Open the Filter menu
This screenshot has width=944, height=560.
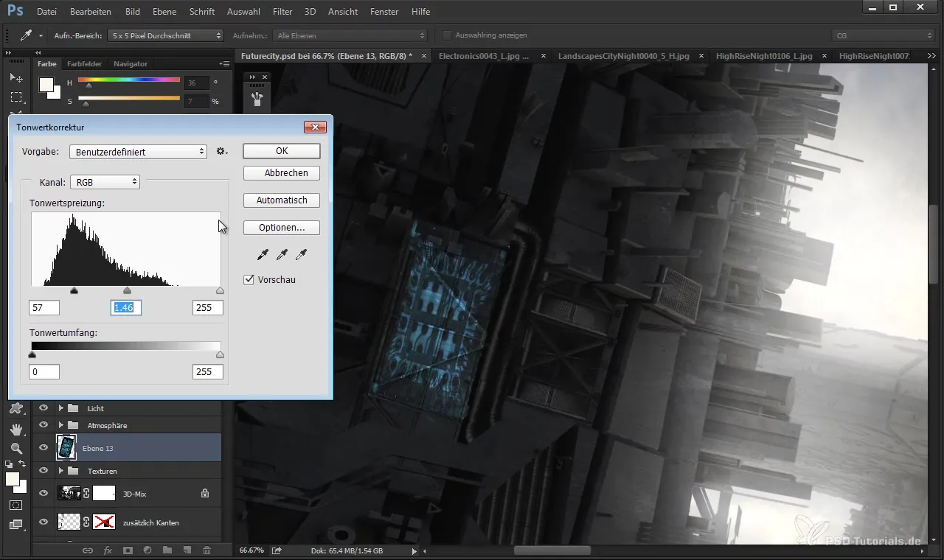pos(282,12)
